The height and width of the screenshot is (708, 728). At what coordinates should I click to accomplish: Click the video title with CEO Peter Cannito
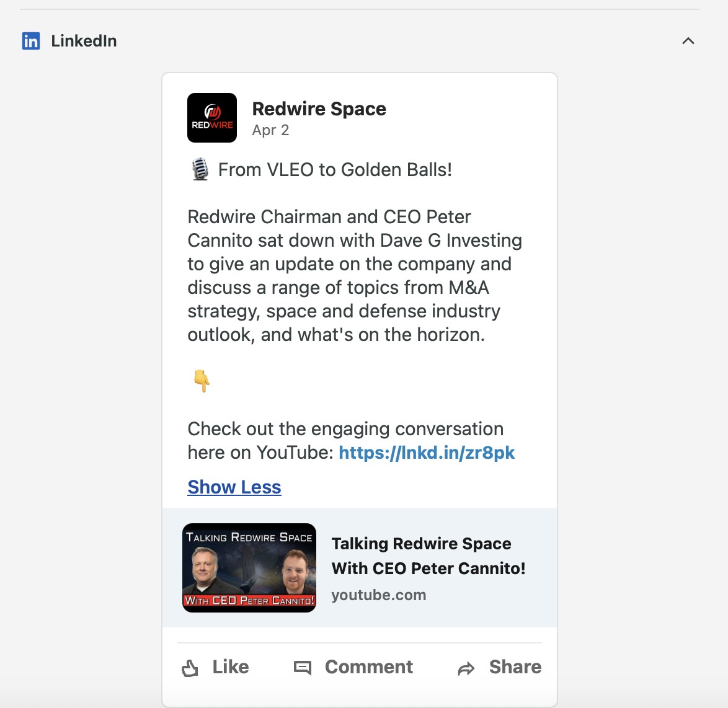click(428, 557)
